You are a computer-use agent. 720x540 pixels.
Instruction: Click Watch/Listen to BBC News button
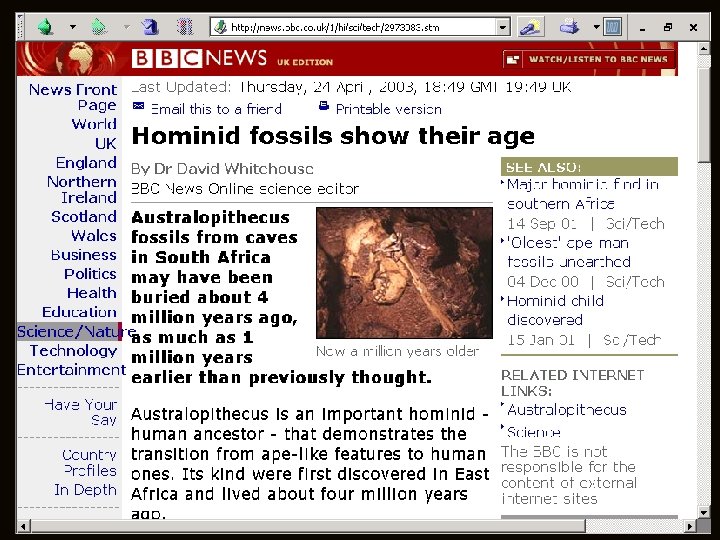[x=589, y=59]
